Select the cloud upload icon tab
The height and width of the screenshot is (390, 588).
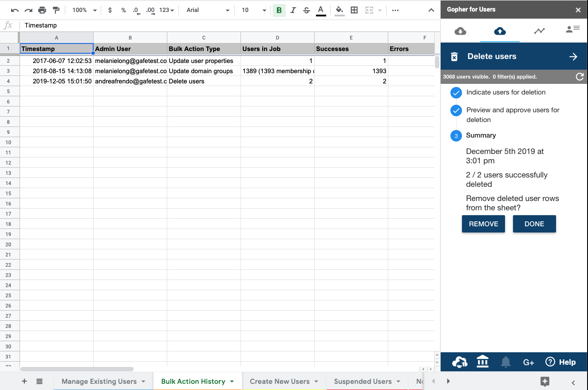[x=500, y=31]
